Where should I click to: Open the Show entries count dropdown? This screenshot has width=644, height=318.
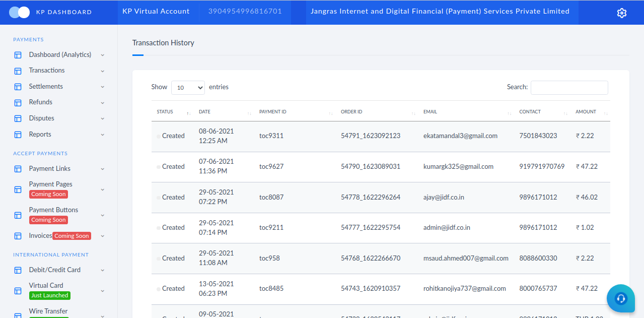tap(188, 88)
